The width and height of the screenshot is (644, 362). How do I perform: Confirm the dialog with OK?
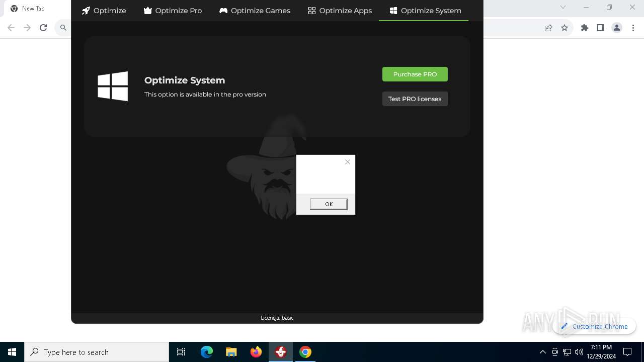click(x=329, y=204)
